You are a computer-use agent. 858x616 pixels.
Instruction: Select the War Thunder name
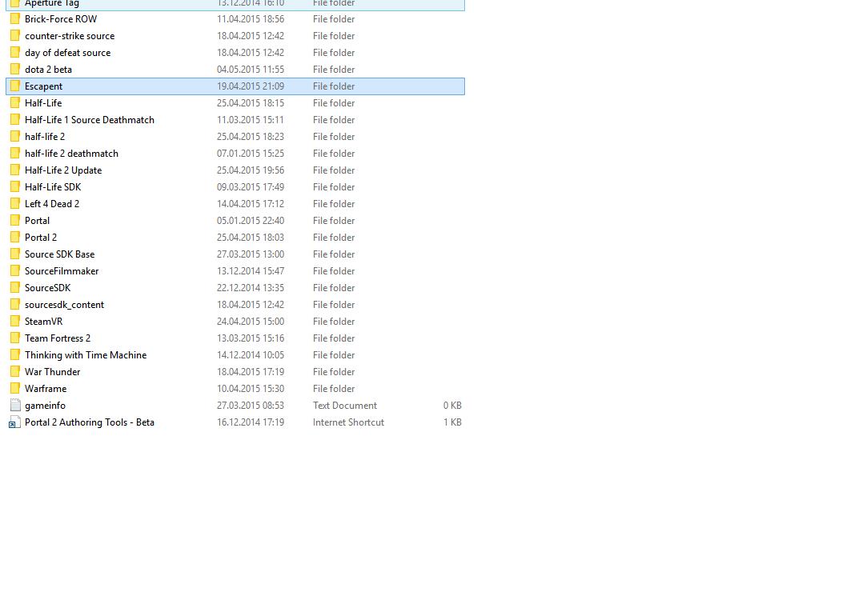pyautogui.click(x=52, y=372)
